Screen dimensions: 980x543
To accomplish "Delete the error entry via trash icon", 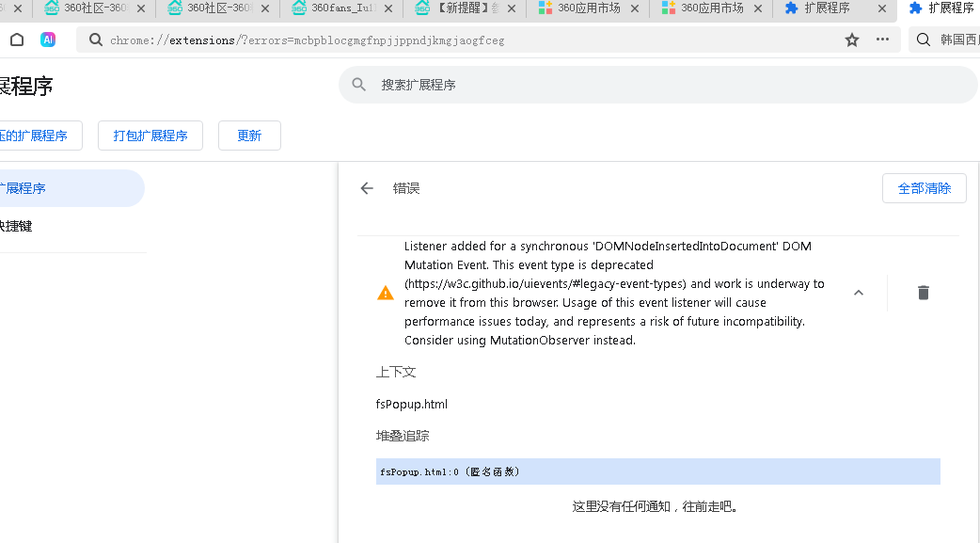I will click(923, 293).
